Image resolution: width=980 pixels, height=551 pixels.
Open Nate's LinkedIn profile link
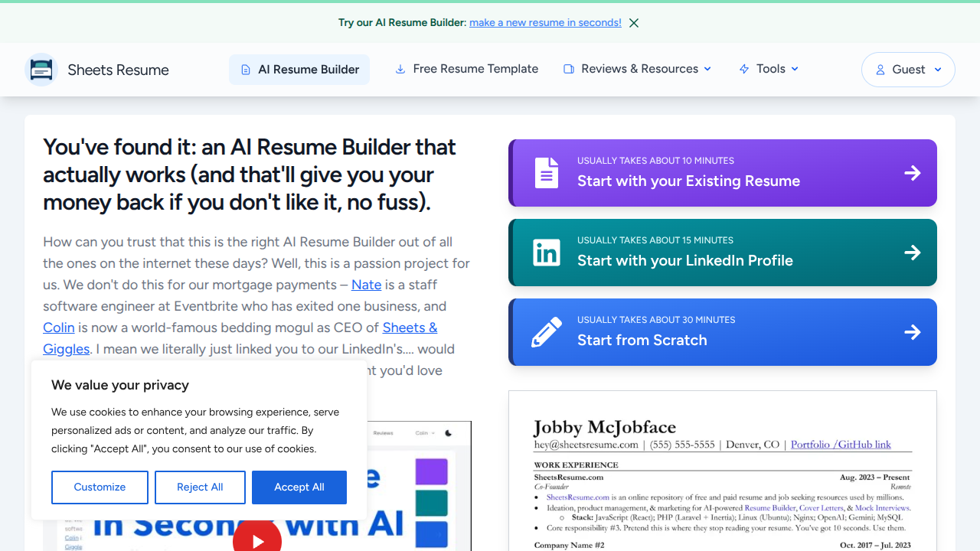(x=366, y=285)
